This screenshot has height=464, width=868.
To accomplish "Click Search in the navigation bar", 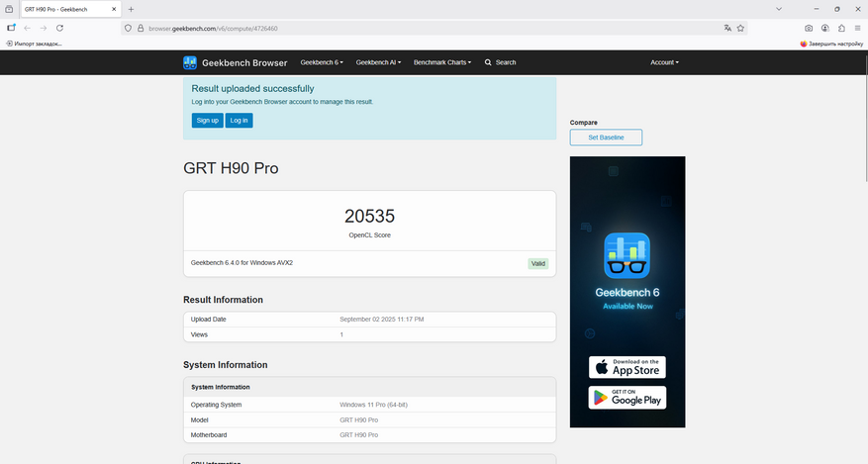I will point(501,62).
